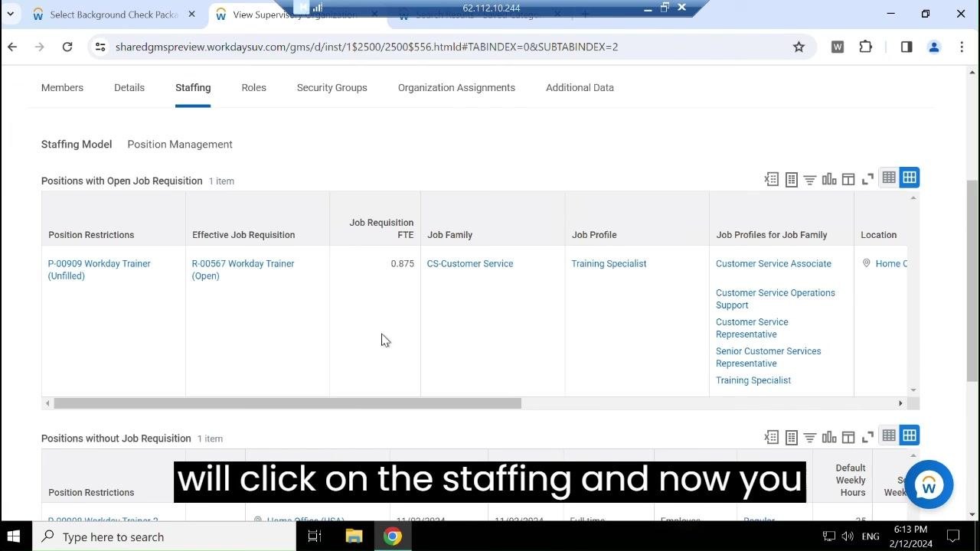The height and width of the screenshot is (551, 980).
Task: Reload the current page
Action: (67, 47)
